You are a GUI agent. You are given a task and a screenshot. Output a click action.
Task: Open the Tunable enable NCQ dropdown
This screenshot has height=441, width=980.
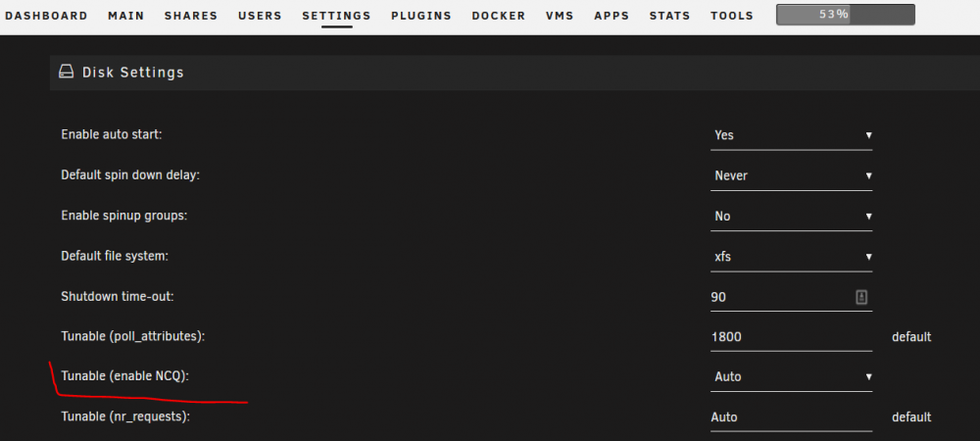(791, 376)
